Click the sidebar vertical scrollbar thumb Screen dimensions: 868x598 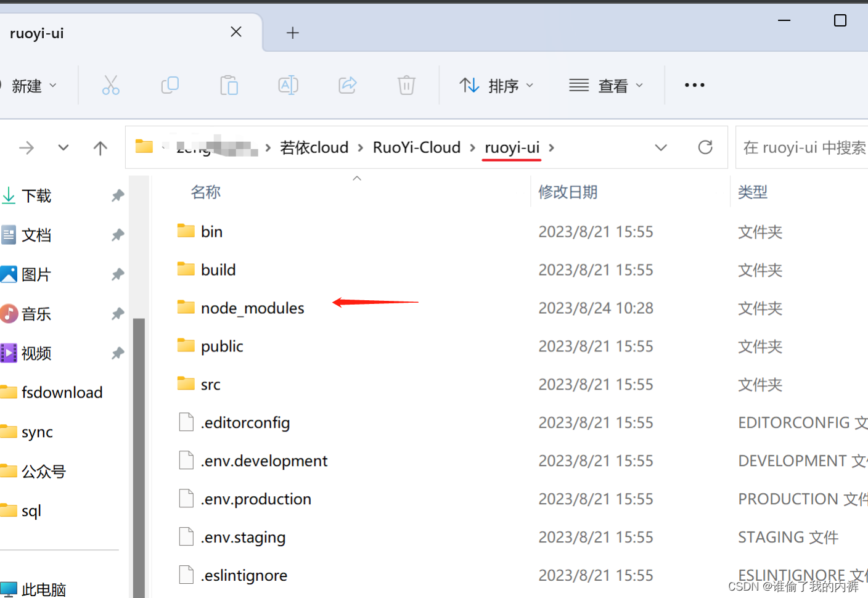139,457
